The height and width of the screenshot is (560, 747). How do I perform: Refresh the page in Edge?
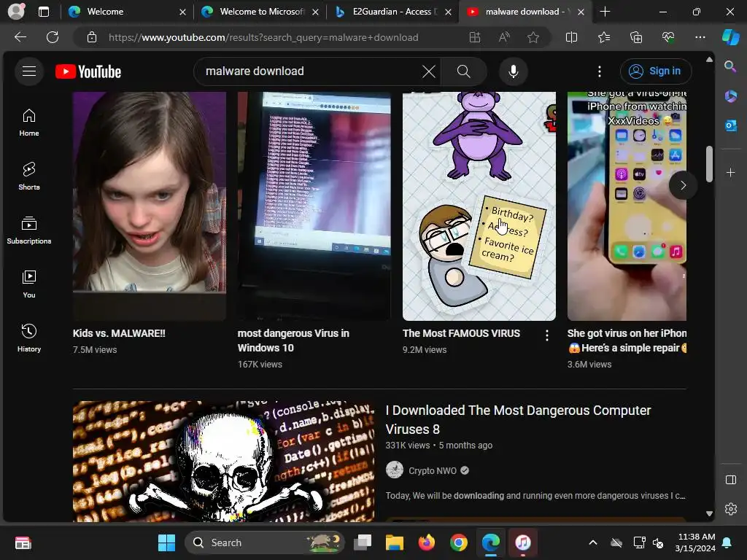click(x=53, y=37)
